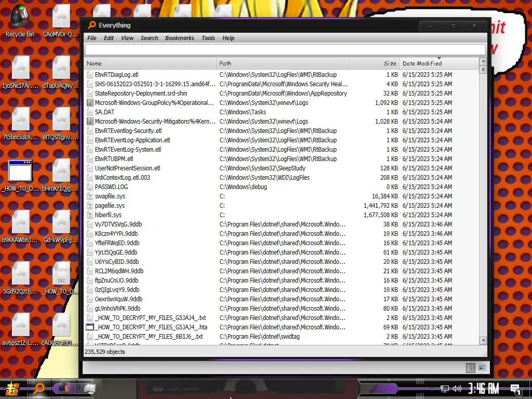Click the _HOW_TO_DECRYPT_MY_FILES_G5JAJ4_.hta icon
This screenshot has height=399, width=532.
coord(89,327)
